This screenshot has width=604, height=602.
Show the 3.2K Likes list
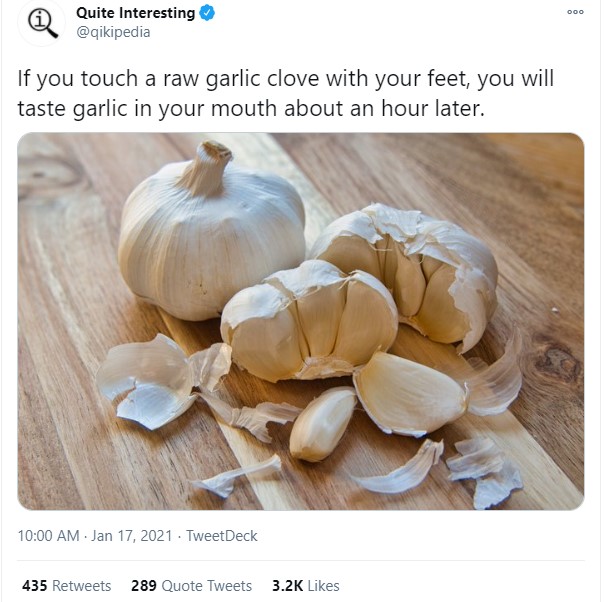coord(305,586)
